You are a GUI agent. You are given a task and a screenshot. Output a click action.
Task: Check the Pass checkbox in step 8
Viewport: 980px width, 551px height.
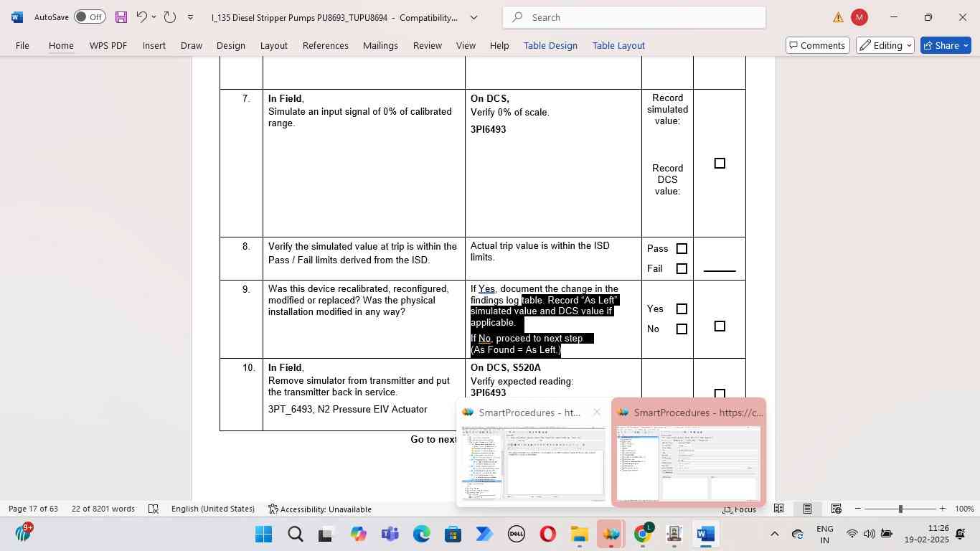(x=682, y=249)
